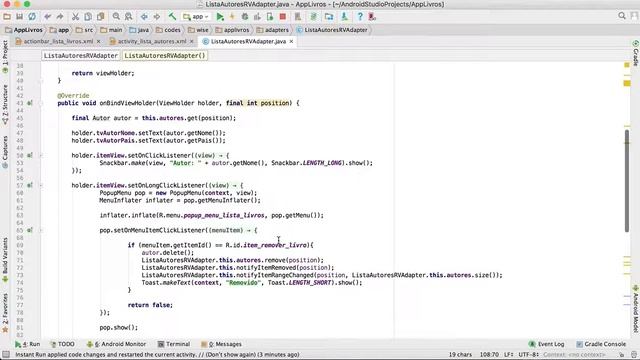Click the ListaAutoresRVAdapter class breadcrumb
Image resolution: width=640 pixels, height=360 pixels.
[332, 30]
